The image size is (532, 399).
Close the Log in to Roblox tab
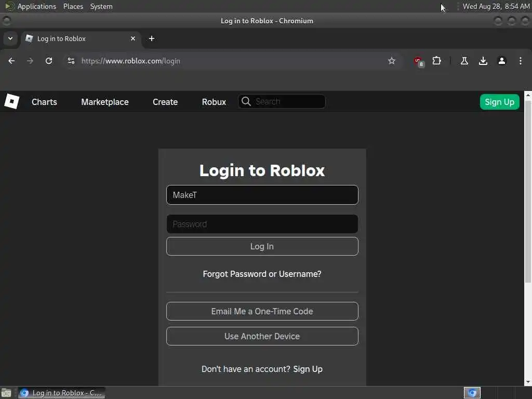133,38
